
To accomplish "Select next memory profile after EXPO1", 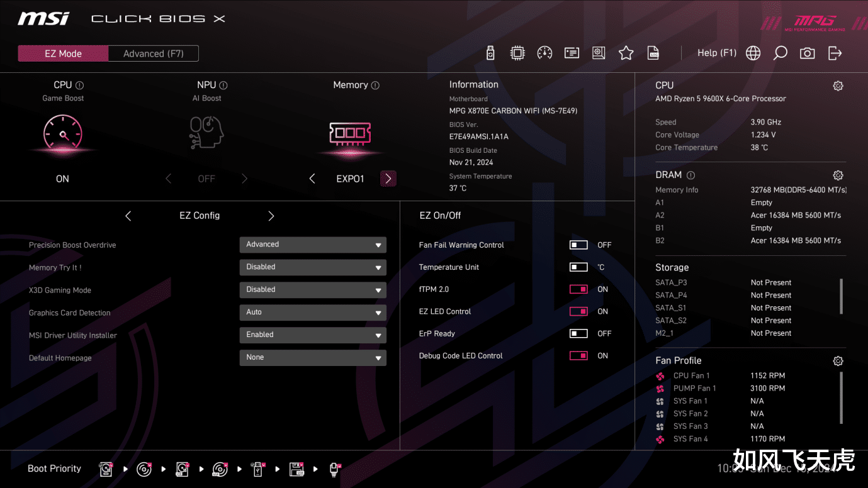I will pyautogui.click(x=388, y=179).
